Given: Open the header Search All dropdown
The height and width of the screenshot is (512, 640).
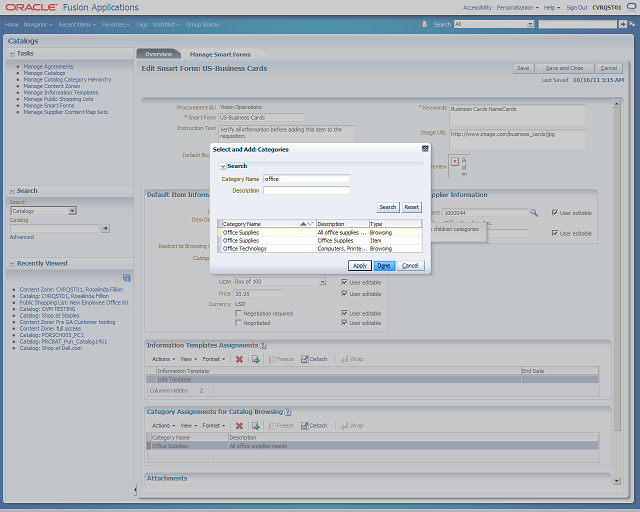Looking at the screenshot, I should (x=530, y=24).
